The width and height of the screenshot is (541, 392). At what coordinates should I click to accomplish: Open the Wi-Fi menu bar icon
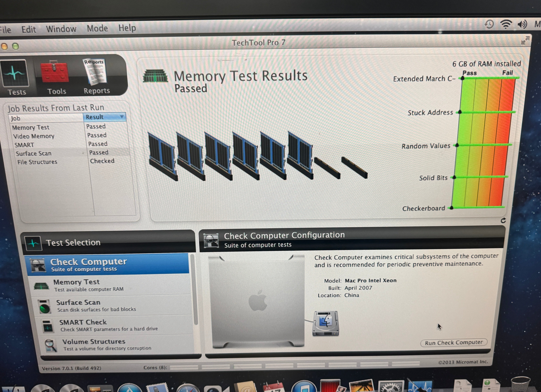tap(506, 24)
